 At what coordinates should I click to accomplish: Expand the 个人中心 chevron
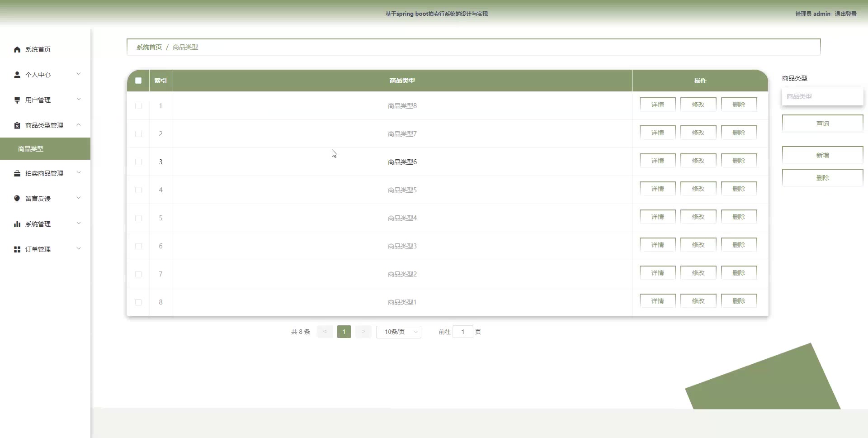click(x=79, y=74)
